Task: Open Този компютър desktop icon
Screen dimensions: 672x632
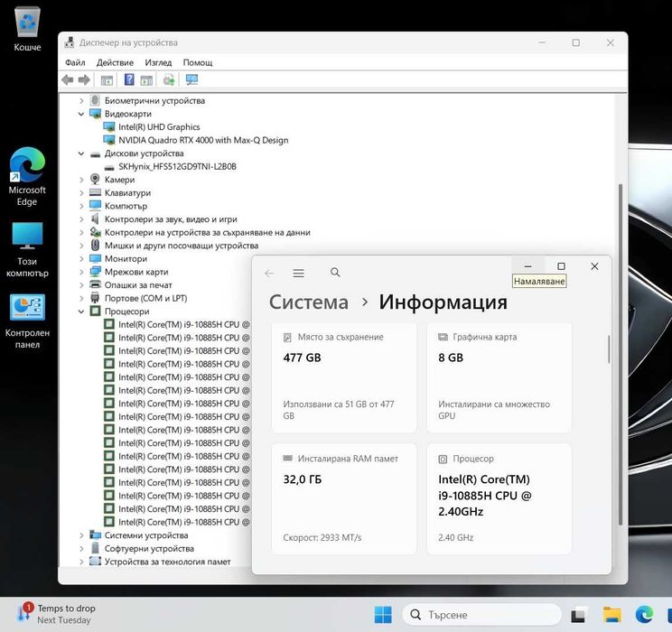Action: (x=27, y=250)
